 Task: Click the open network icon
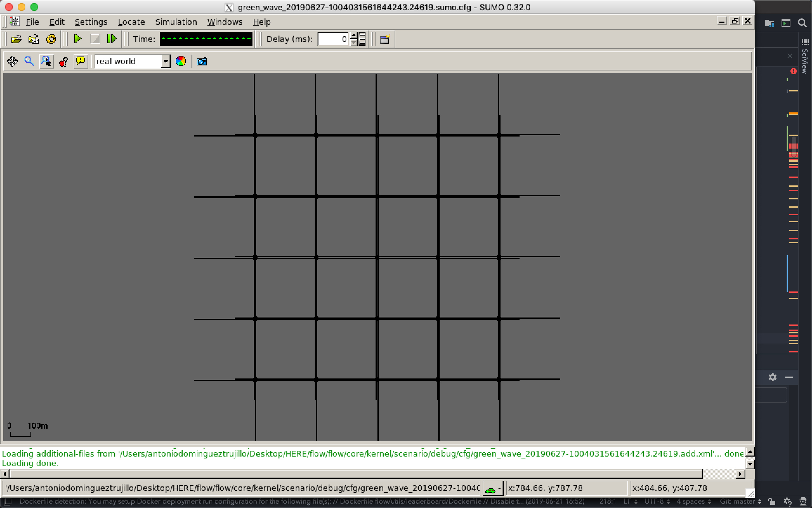[x=34, y=39]
